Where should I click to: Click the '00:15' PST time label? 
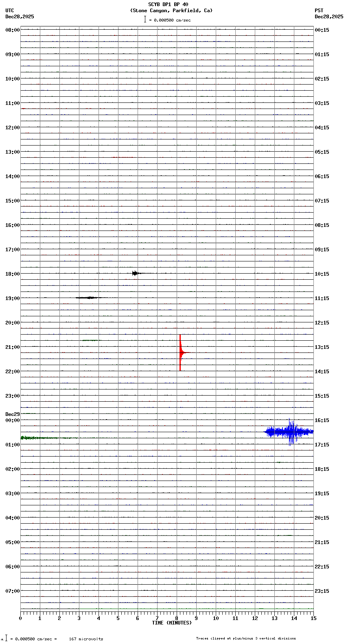(x=322, y=30)
